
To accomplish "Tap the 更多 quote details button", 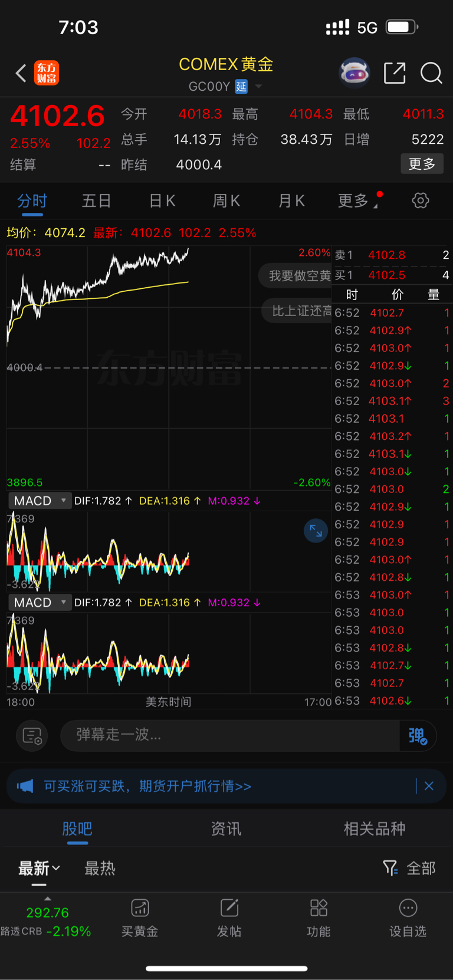I will pyautogui.click(x=422, y=164).
